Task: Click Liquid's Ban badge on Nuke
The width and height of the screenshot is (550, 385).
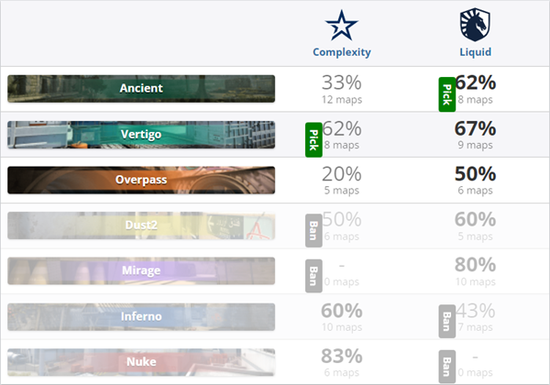Action: coord(447,366)
